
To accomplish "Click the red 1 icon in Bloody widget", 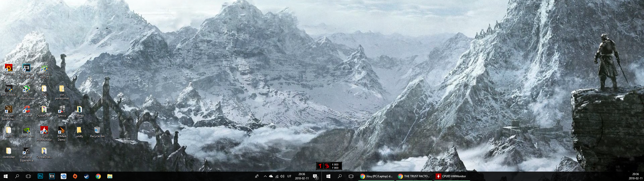I will (320, 166).
